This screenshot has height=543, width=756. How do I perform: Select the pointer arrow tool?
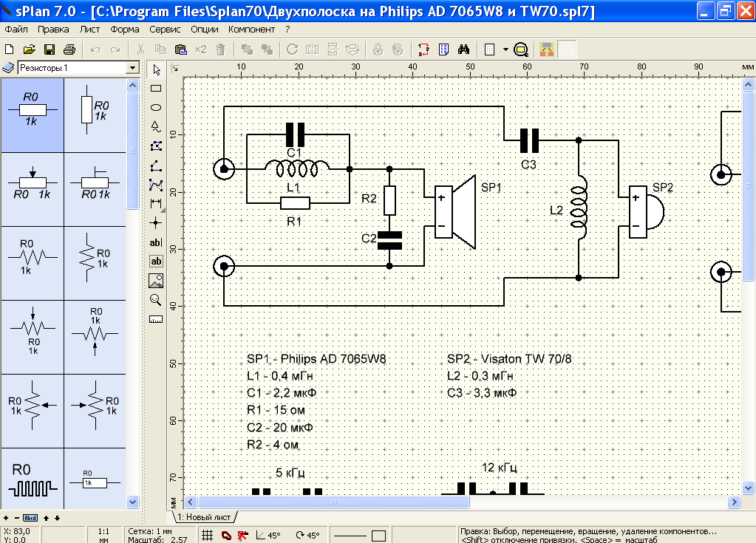[x=156, y=70]
